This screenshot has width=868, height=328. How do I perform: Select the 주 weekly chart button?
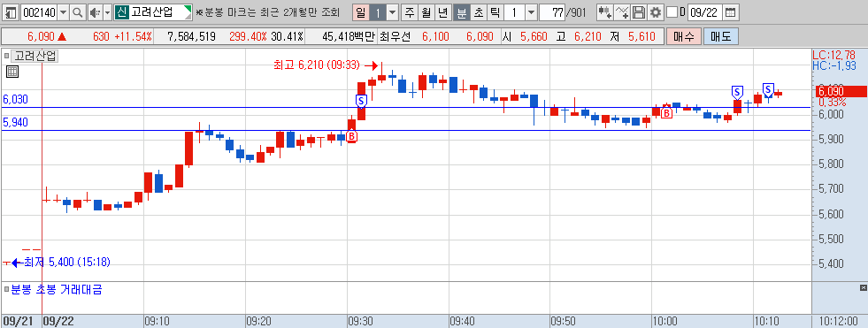pyautogui.click(x=410, y=11)
